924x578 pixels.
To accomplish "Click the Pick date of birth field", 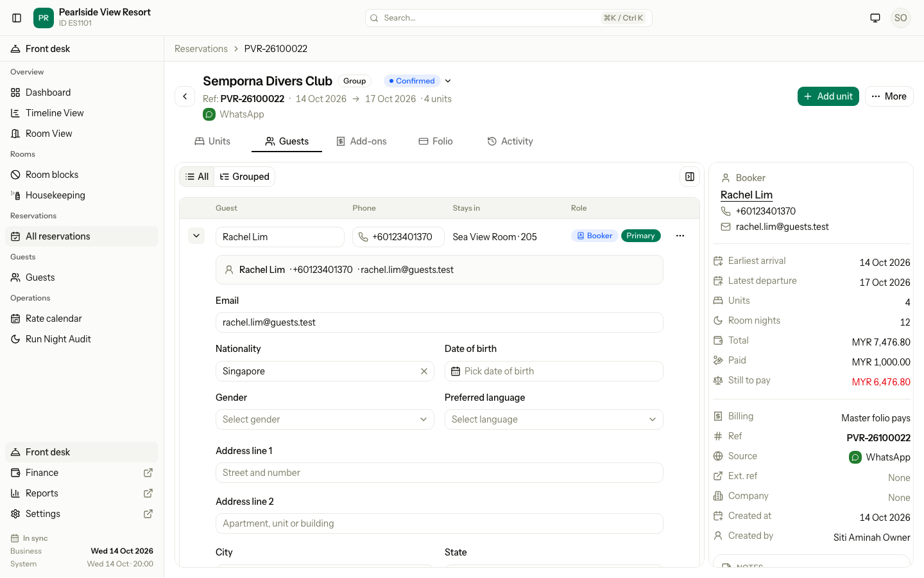I will click(x=554, y=371).
